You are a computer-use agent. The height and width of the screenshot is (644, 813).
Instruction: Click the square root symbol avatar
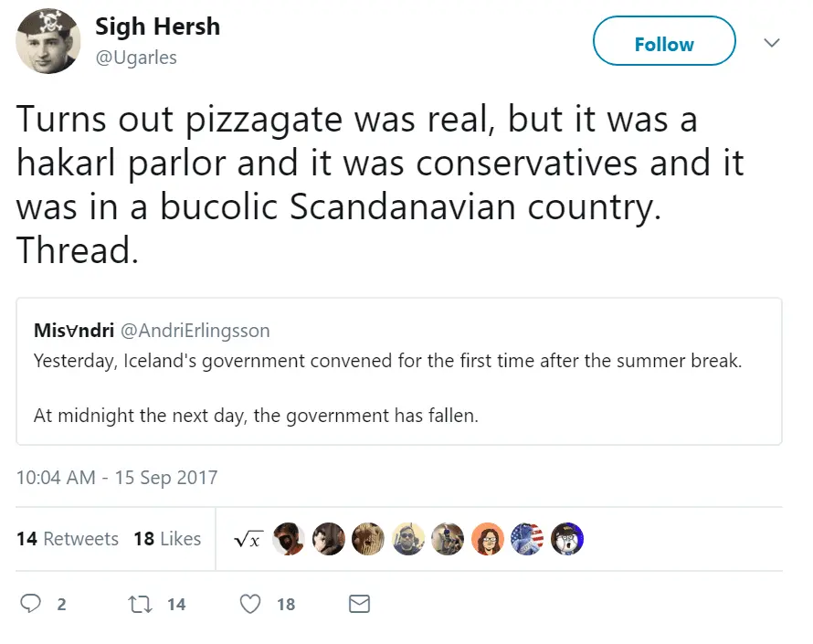coord(248,539)
